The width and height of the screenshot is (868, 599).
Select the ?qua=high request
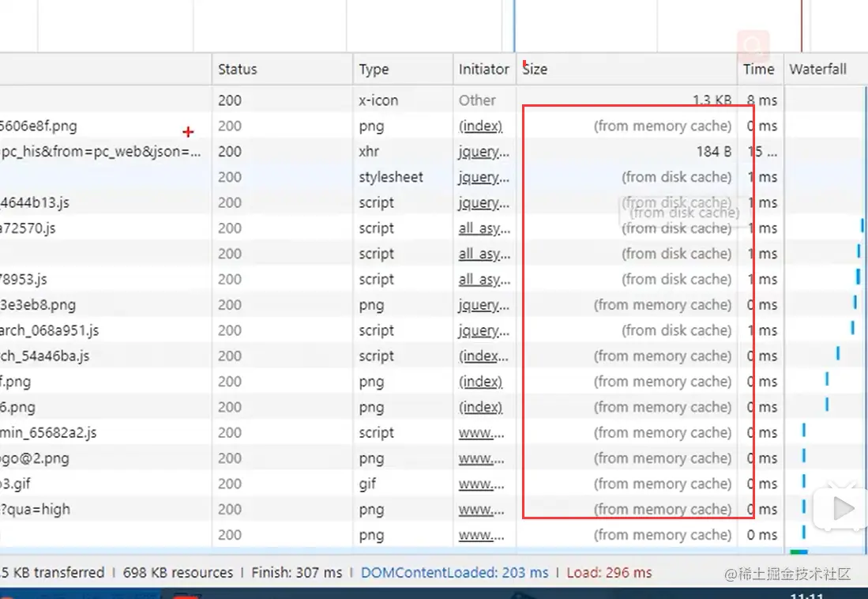35,509
